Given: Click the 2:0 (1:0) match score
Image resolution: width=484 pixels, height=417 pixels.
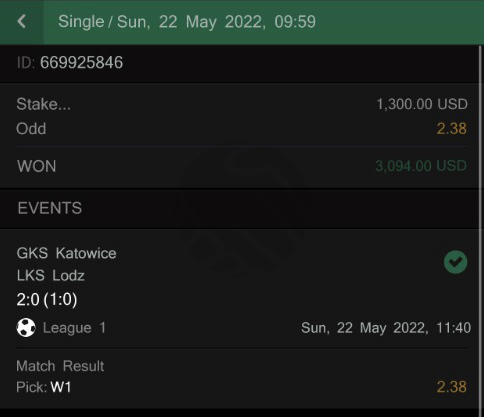Looking at the screenshot, I should [47, 299].
